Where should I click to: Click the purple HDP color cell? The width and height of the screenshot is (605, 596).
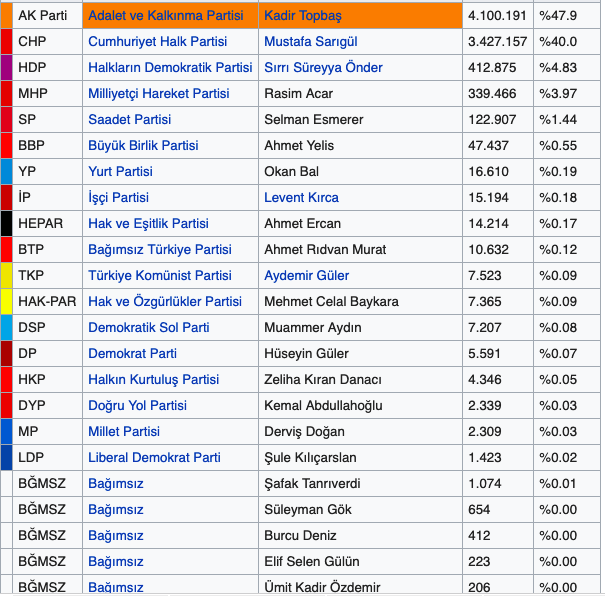[6, 68]
